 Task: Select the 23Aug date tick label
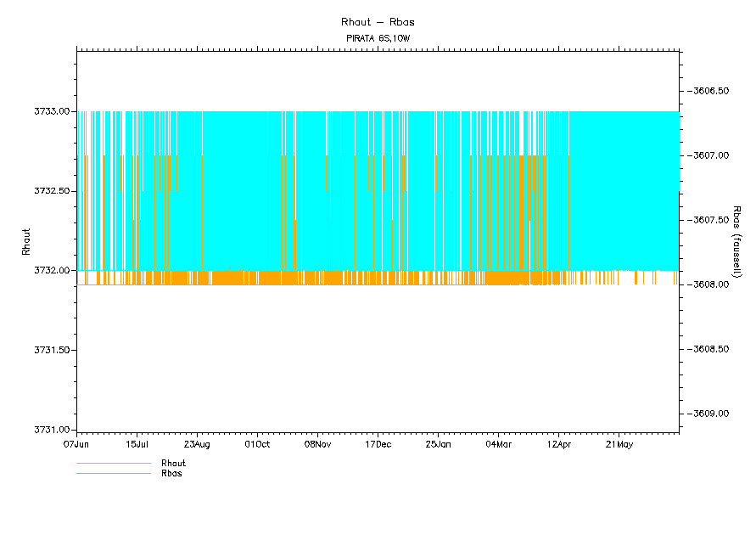pos(197,444)
